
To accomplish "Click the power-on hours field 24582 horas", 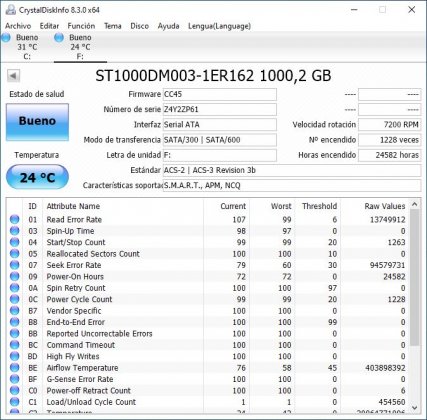I will pyautogui.click(x=390, y=155).
